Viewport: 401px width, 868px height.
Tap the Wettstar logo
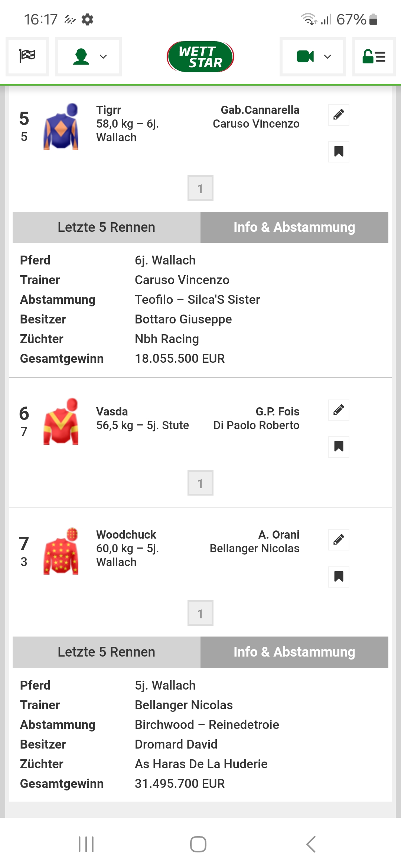(x=200, y=57)
